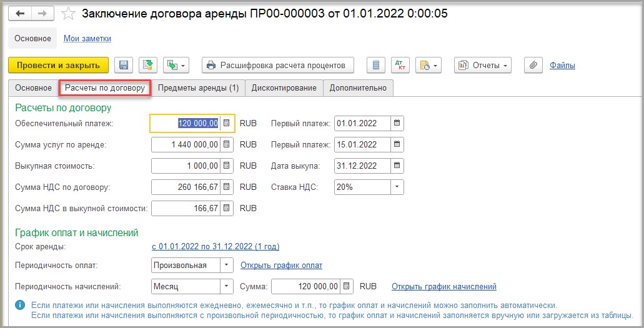Show Дт/Кт postings icon
This screenshot has height=328, width=644.
400,65
